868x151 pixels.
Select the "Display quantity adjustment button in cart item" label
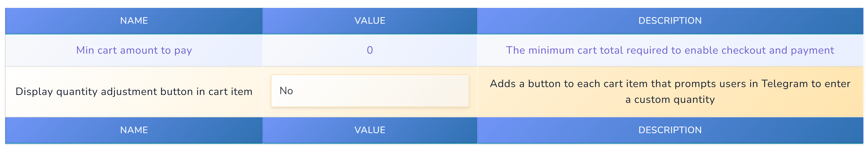tap(134, 91)
